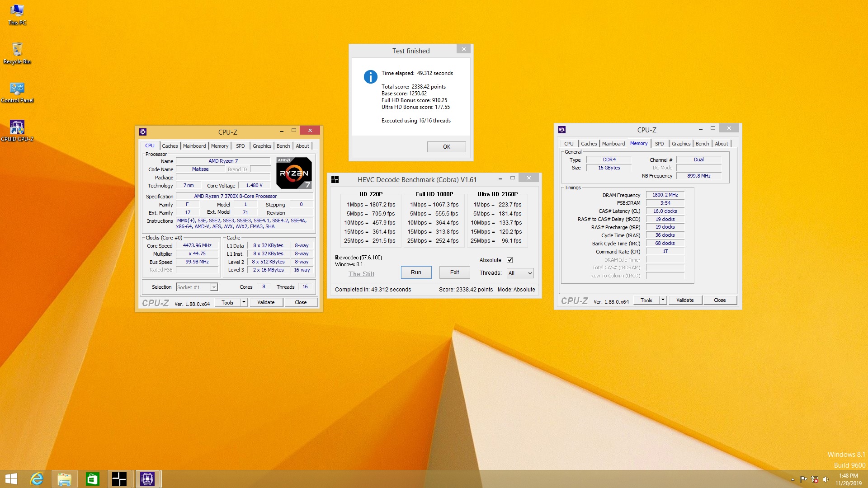
Task: Open volume speaker tray icon
Action: 826,479
